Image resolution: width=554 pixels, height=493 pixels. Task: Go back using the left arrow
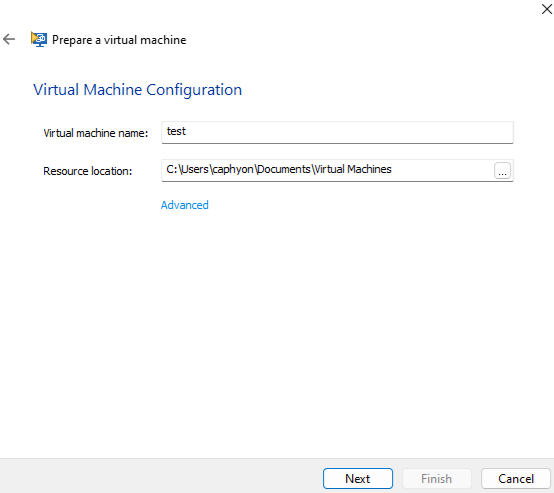pyautogui.click(x=9, y=39)
